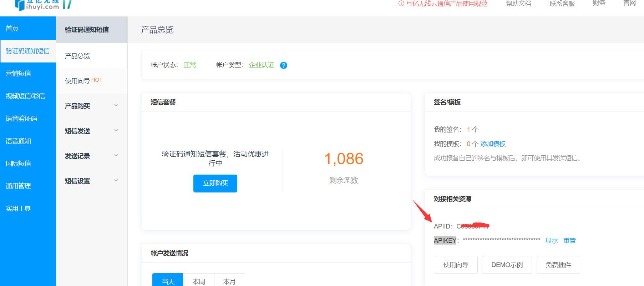
Task: Expand the 短信发送 submenu chevron
Action: coord(116,130)
